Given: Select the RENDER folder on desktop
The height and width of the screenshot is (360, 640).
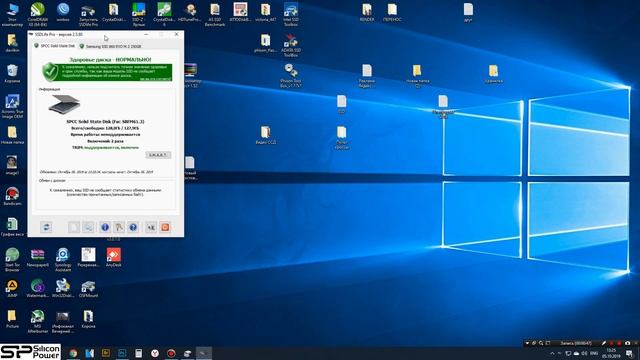Looking at the screenshot, I should (x=367, y=12).
